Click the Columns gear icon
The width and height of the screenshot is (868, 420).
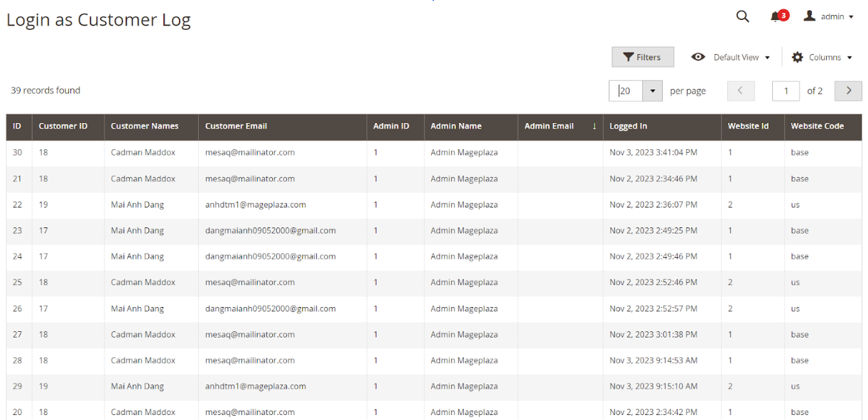(798, 58)
